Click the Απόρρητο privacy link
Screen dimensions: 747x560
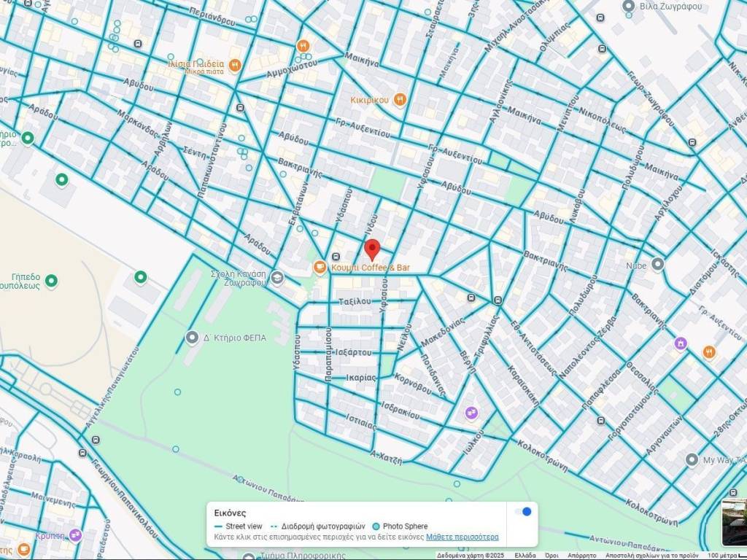pos(581,556)
